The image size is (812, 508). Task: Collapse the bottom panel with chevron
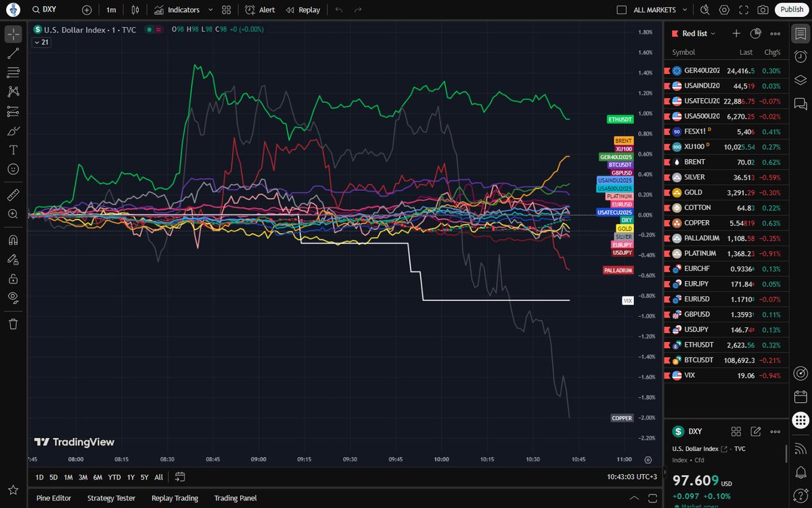tap(634, 498)
